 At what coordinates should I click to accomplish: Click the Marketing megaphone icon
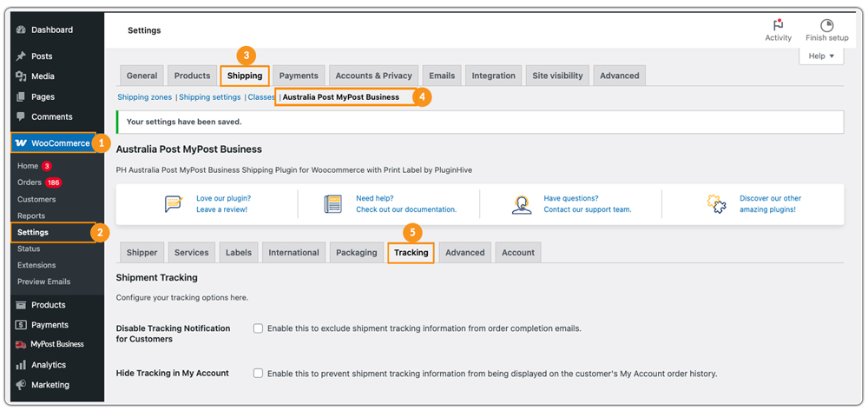tap(21, 385)
